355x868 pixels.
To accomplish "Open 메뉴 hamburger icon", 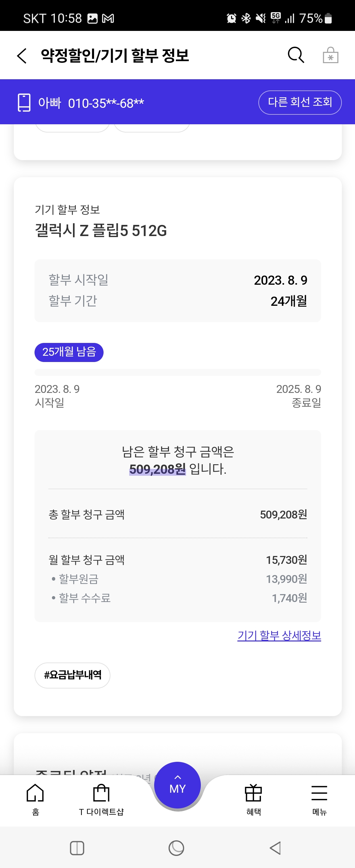I will (319, 799).
